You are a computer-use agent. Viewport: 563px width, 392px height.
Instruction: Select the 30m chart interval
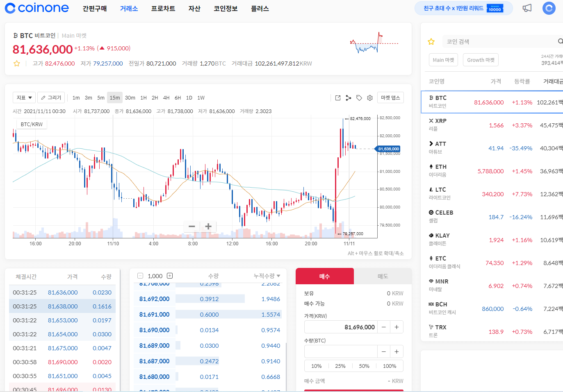[x=130, y=97]
